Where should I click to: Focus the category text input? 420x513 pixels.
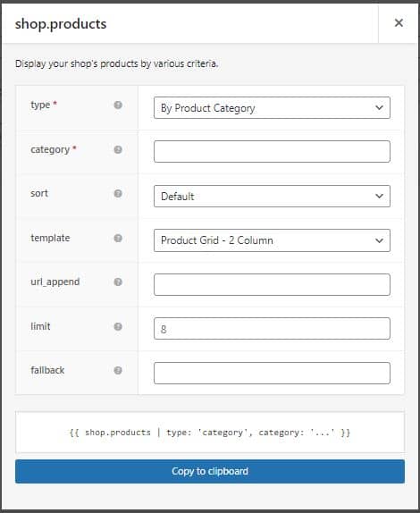272,151
